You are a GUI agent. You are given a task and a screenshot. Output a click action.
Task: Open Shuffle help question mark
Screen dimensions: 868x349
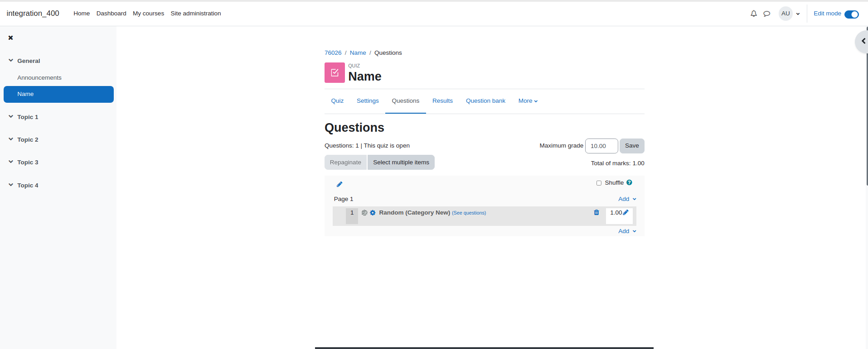click(x=629, y=182)
